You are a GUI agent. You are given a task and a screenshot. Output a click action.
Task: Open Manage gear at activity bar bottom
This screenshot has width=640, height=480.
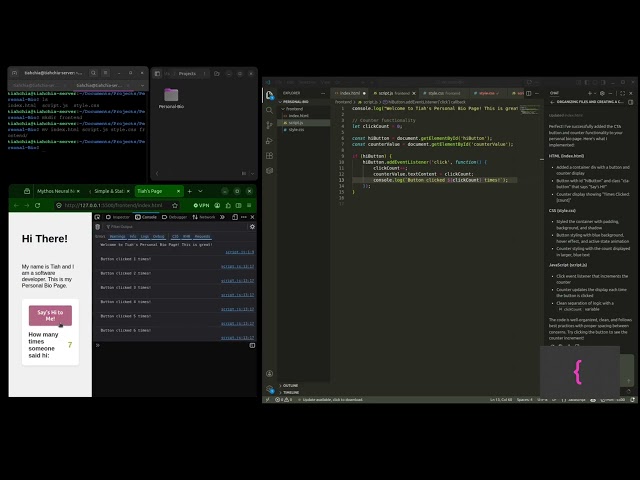[269, 389]
